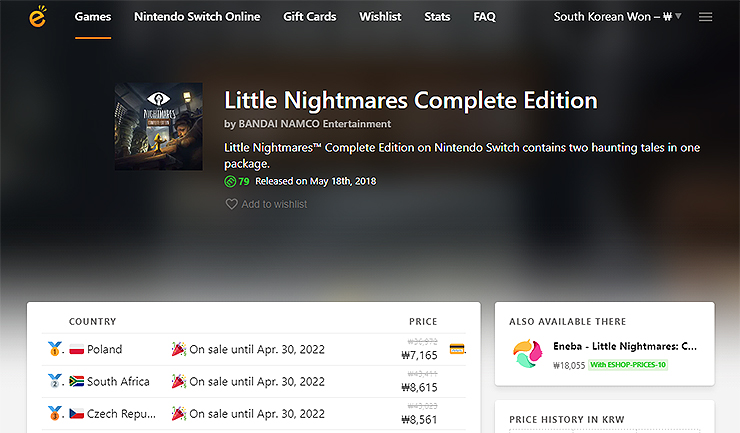Open BANDAI NAMCO Entertainment publisher link
Screen dimensions: 740x433
[x=315, y=124]
